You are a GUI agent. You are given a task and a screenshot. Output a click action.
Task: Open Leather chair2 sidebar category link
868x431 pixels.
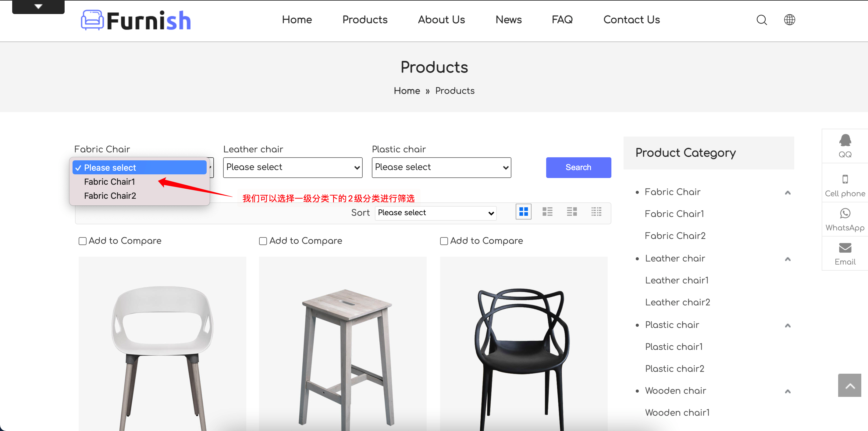(x=677, y=302)
